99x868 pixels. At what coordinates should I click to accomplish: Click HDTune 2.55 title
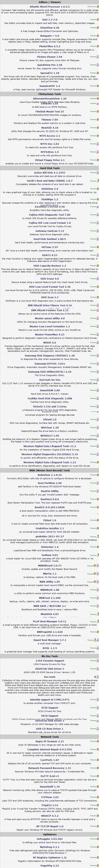click(49, 247)
